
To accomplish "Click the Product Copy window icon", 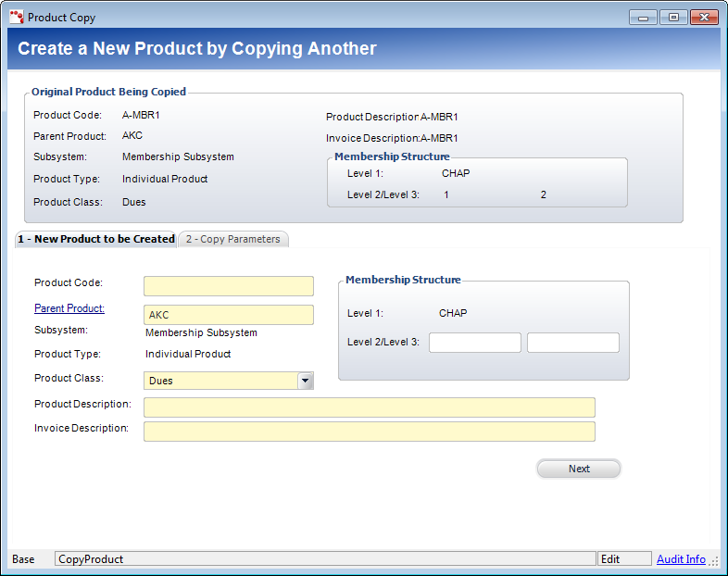I will pos(17,17).
